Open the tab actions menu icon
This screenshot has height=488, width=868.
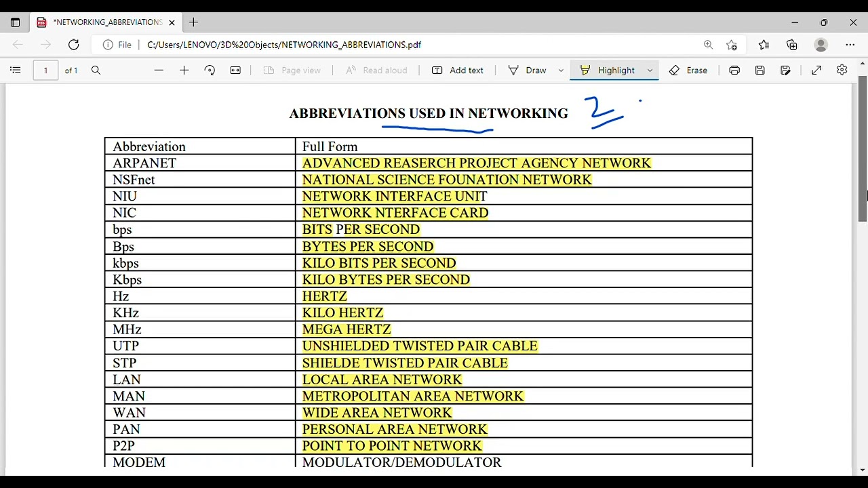point(15,22)
